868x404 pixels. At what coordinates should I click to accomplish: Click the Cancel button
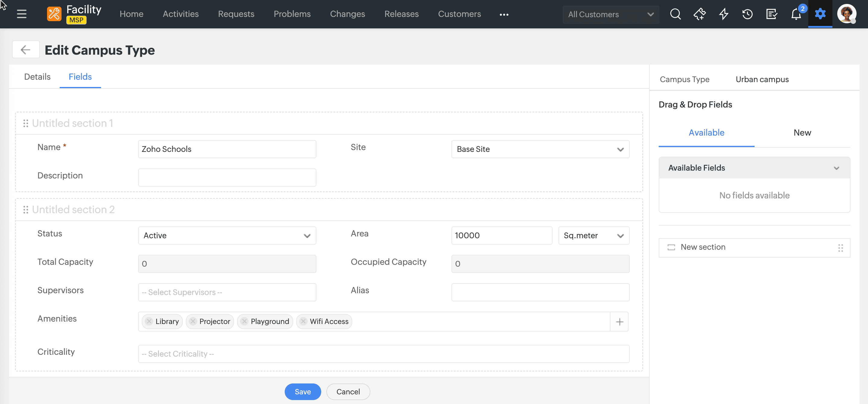348,392
